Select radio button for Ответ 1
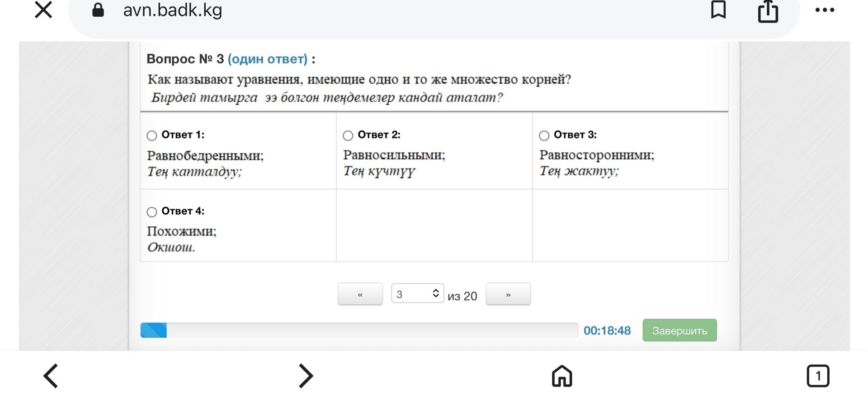Viewport: 868px width, 401px height. click(x=152, y=135)
